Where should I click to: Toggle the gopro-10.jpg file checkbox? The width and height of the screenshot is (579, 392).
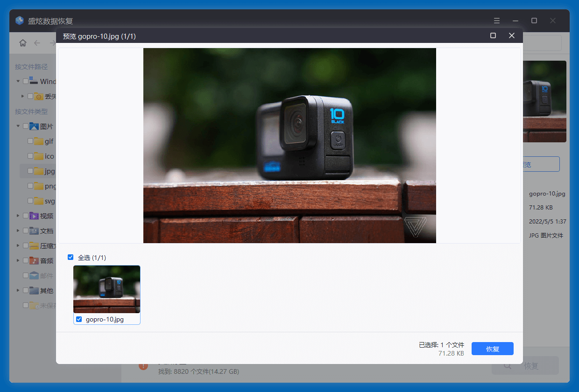click(79, 319)
